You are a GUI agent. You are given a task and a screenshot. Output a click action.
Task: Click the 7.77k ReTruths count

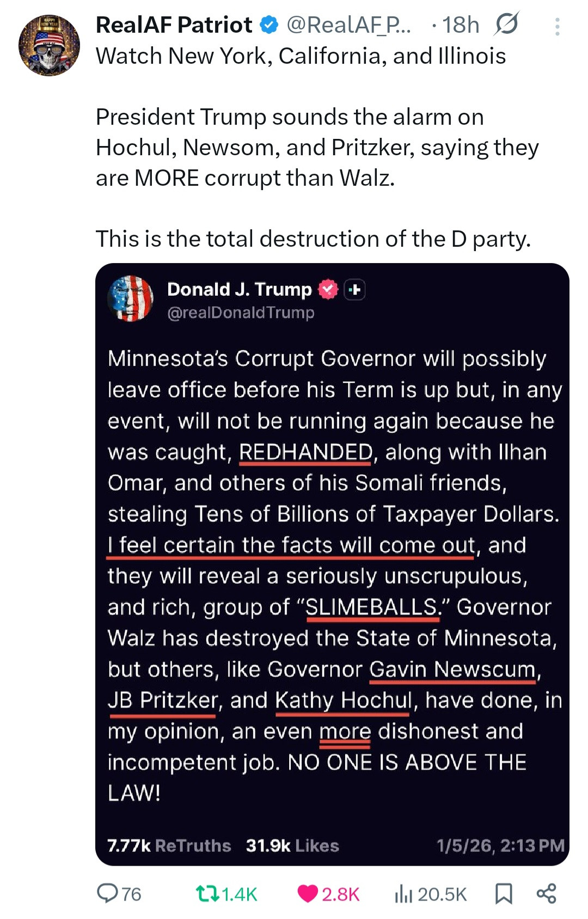tap(169, 845)
